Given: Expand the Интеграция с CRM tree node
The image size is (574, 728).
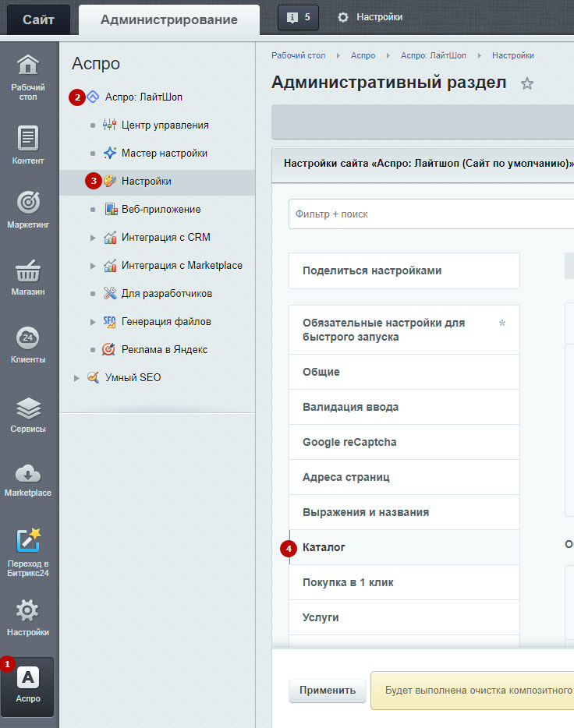Looking at the screenshot, I should click(93, 238).
